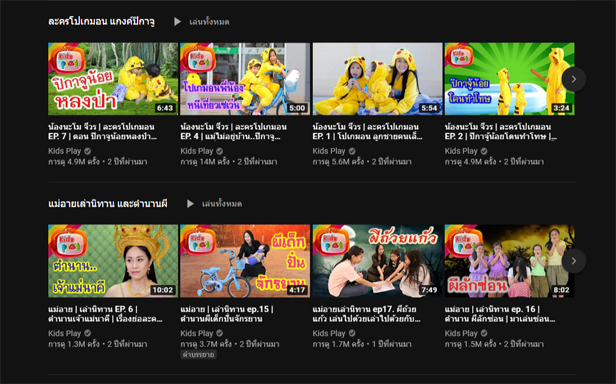This screenshot has height=384, width=616.
Task: Advance the Pokemon drama row with next arrow
Action: click(574, 79)
